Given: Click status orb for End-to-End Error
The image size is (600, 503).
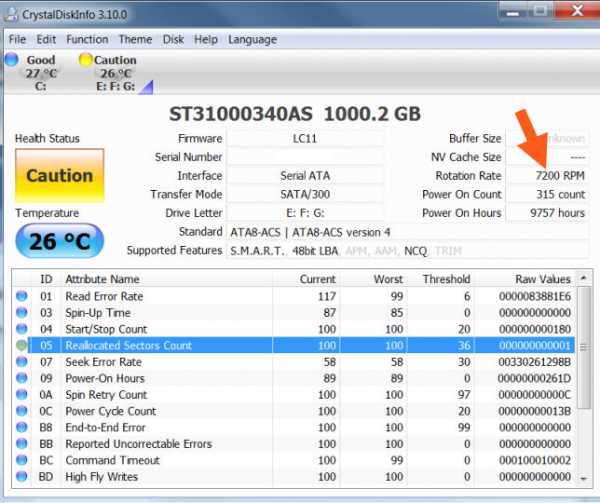Looking at the screenshot, I should [22, 427].
